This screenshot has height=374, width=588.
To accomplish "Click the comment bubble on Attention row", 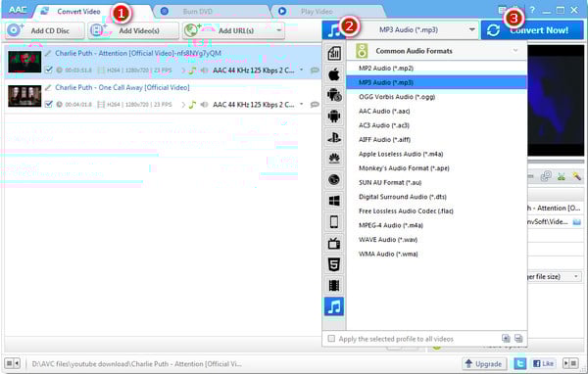I will click(315, 70).
